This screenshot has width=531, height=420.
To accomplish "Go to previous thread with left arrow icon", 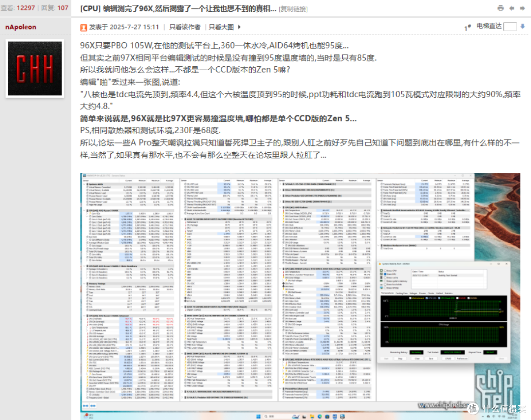I will tap(512, 8).
